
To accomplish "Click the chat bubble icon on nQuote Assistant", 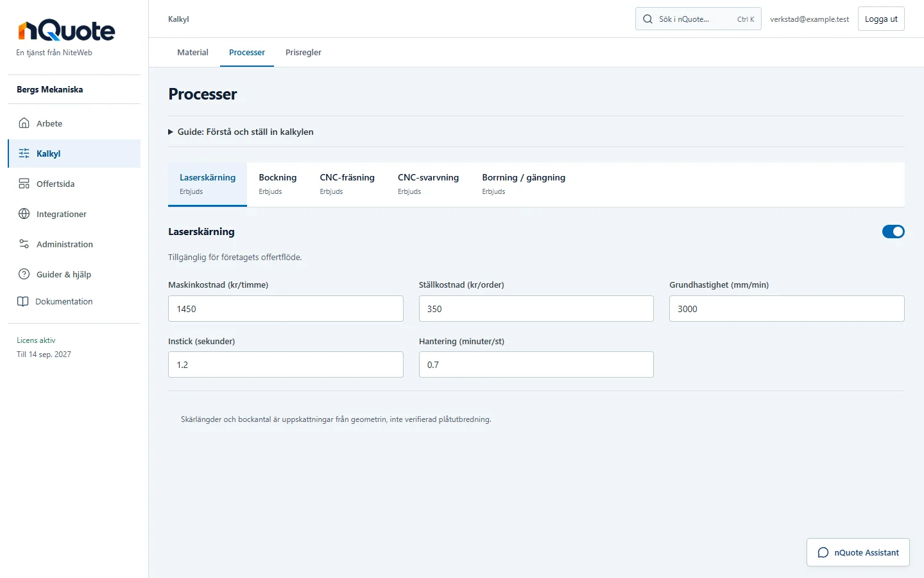I will pos(823,552).
